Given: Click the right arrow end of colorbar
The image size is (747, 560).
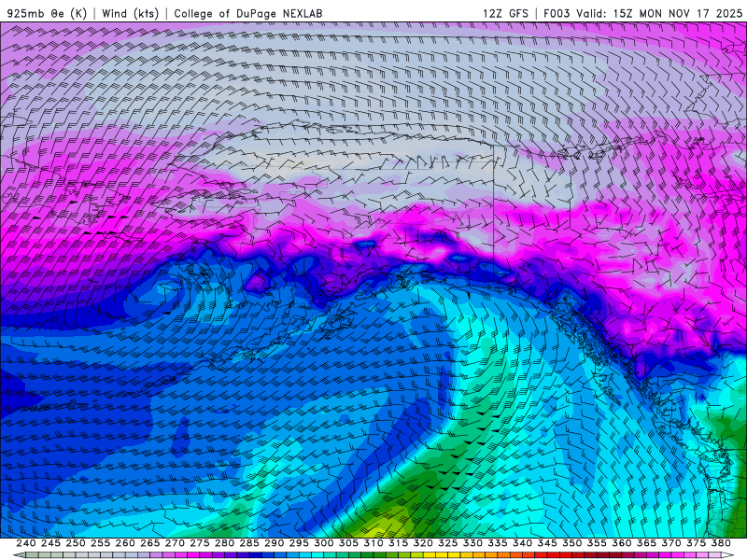Looking at the screenshot, I should click(x=727, y=555).
